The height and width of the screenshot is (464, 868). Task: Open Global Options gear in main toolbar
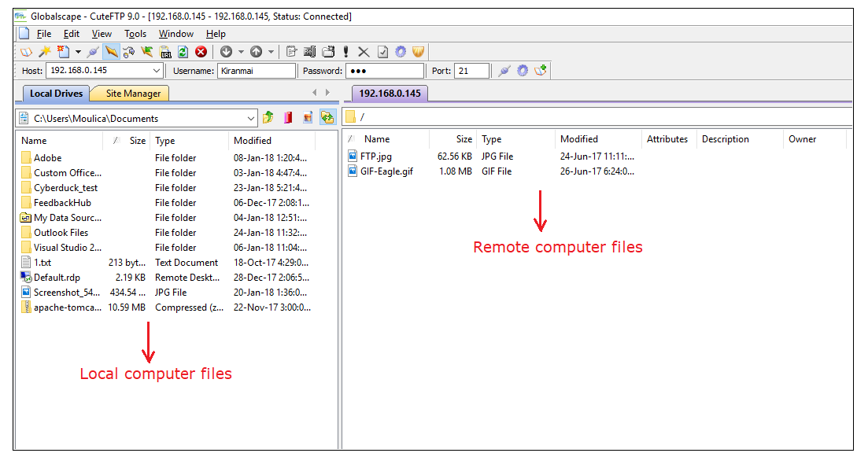(x=401, y=52)
